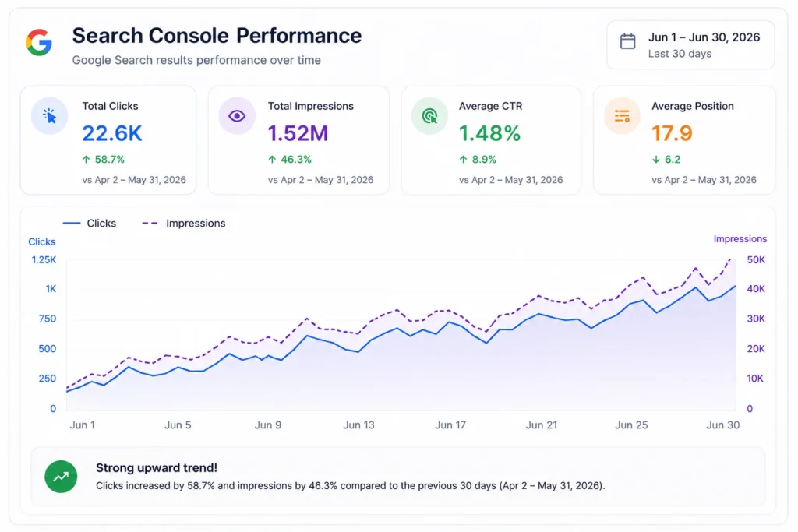Select the 17.9 average position value
Image resolution: width=798 pixels, height=532 pixels.
[673, 133]
